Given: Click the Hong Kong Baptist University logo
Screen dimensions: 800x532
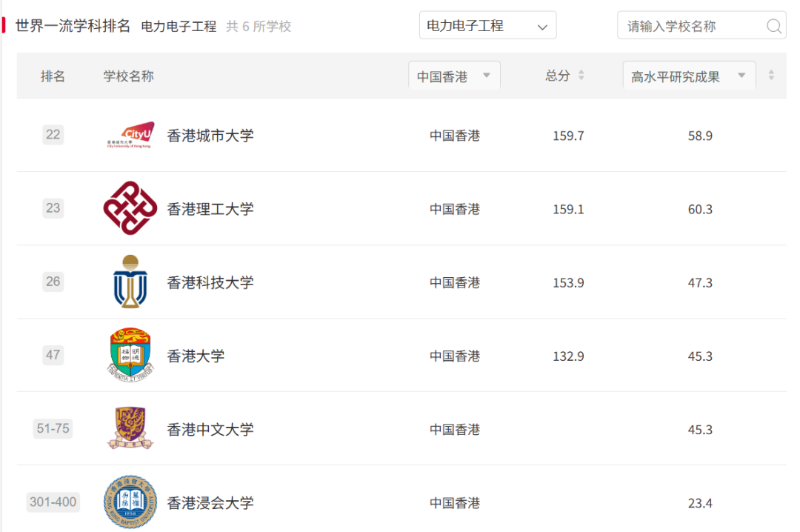Looking at the screenshot, I should [130, 502].
